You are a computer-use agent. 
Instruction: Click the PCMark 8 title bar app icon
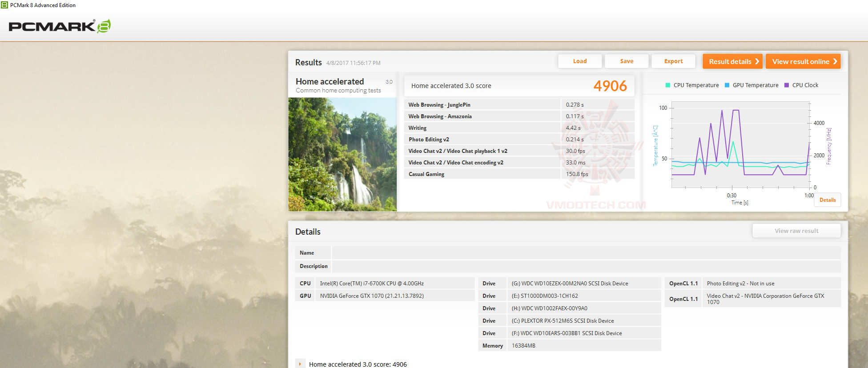click(x=4, y=5)
